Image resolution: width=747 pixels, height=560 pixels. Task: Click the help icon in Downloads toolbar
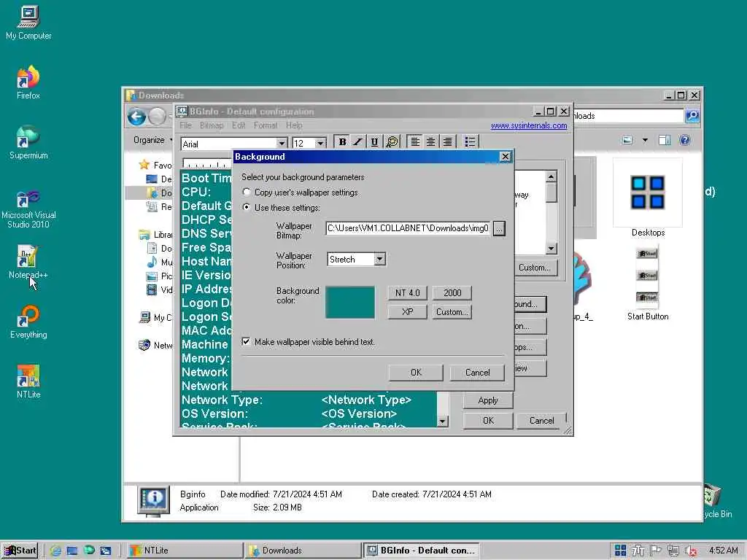[x=684, y=140]
